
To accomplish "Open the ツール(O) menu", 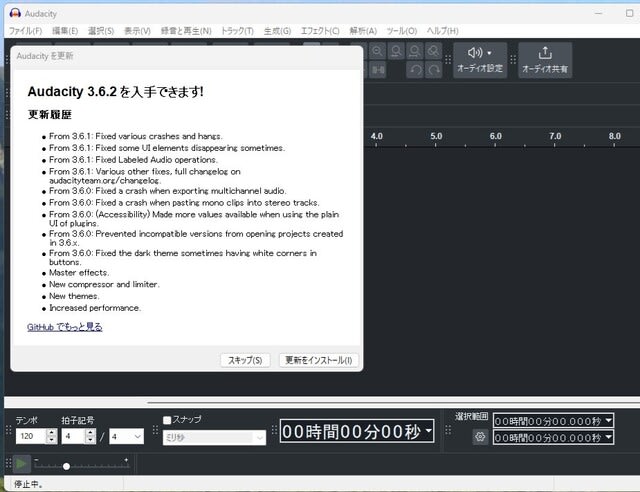I will (402, 31).
